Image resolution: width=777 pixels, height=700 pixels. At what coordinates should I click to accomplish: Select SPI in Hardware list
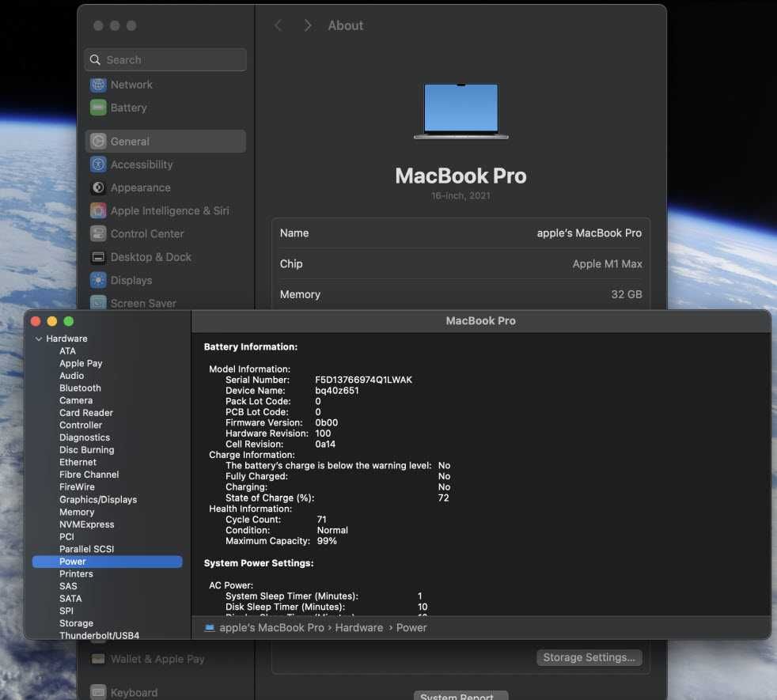click(x=66, y=611)
